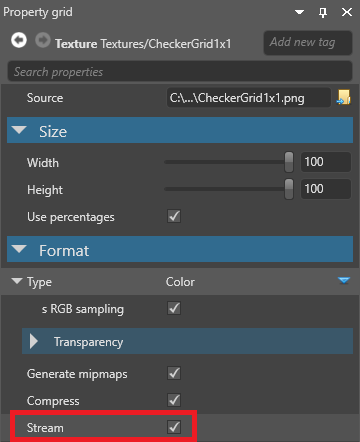Image resolution: width=360 pixels, height=442 pixels.
Task: Collapse the Size section
Action: (19, 130)
